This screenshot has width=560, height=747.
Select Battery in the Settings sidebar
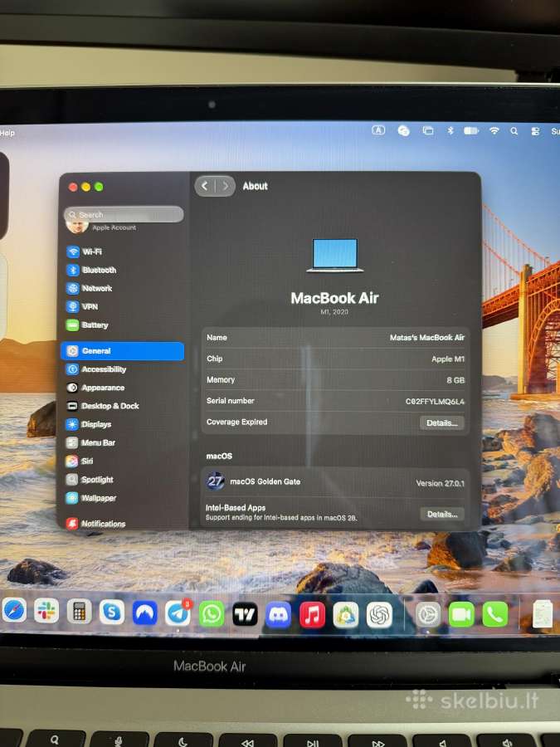124,325
